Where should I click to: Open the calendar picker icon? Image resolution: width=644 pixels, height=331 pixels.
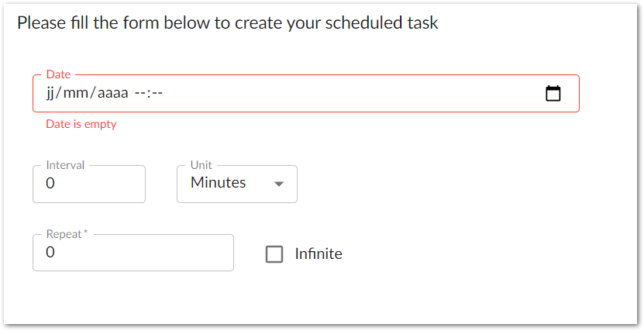pyautogui.click(x=553, y=94)
